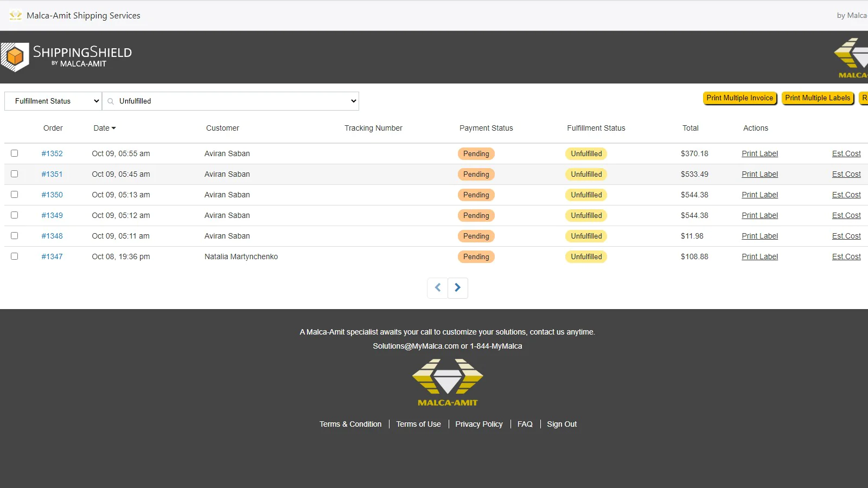868x488 pixels.
Task: Open order #1350 details
Action: coord(52,195)
